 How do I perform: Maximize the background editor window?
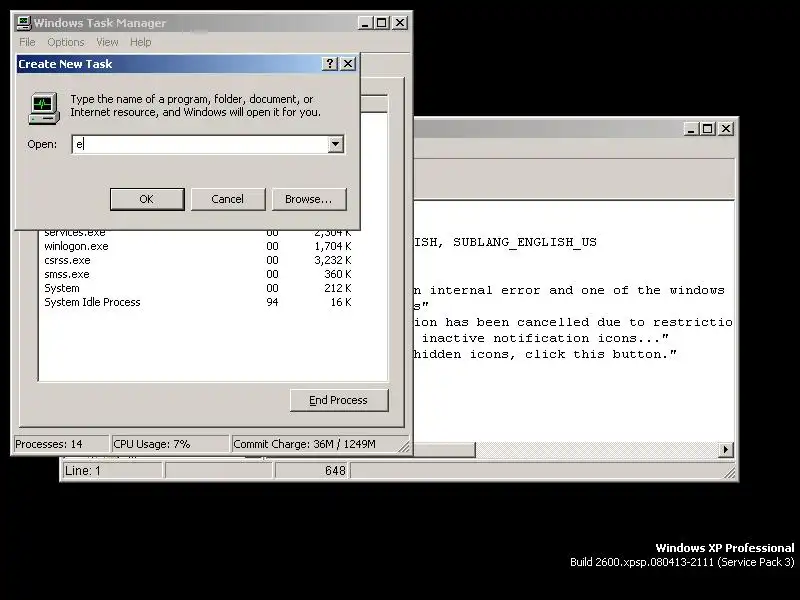pos(707,129)
